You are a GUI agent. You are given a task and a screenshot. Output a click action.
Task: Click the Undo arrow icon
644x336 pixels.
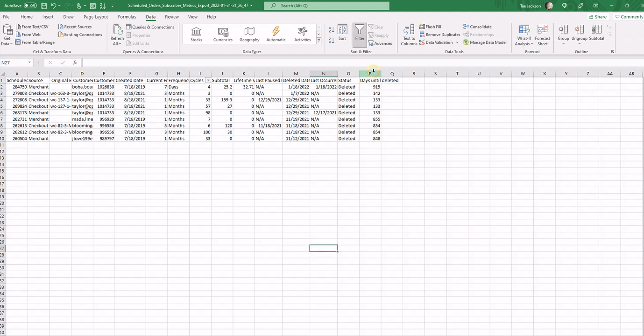pyautogui.click(x=54, y=6)
